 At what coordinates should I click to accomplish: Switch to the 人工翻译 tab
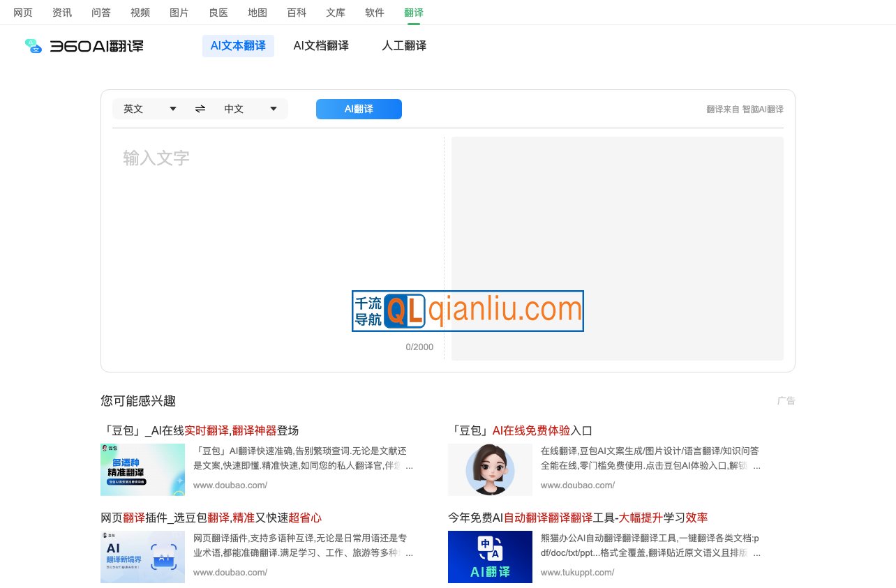[x=403, y=45]
